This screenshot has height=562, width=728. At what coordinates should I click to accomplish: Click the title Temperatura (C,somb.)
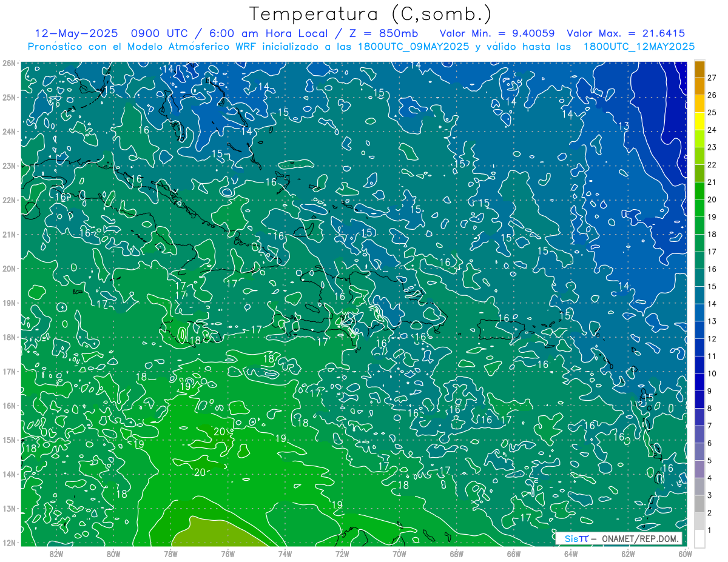(x=370, y=14)
